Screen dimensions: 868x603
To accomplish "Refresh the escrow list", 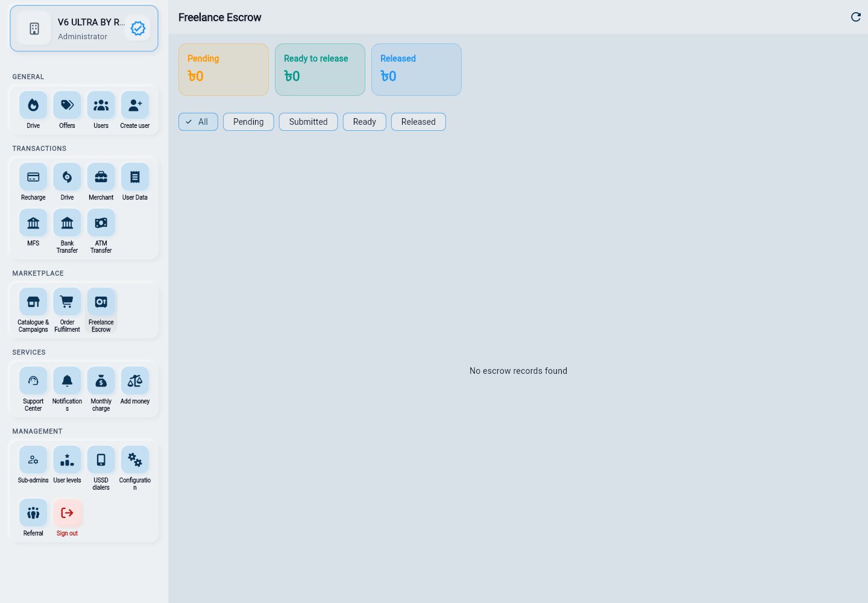I will point(855,17).
